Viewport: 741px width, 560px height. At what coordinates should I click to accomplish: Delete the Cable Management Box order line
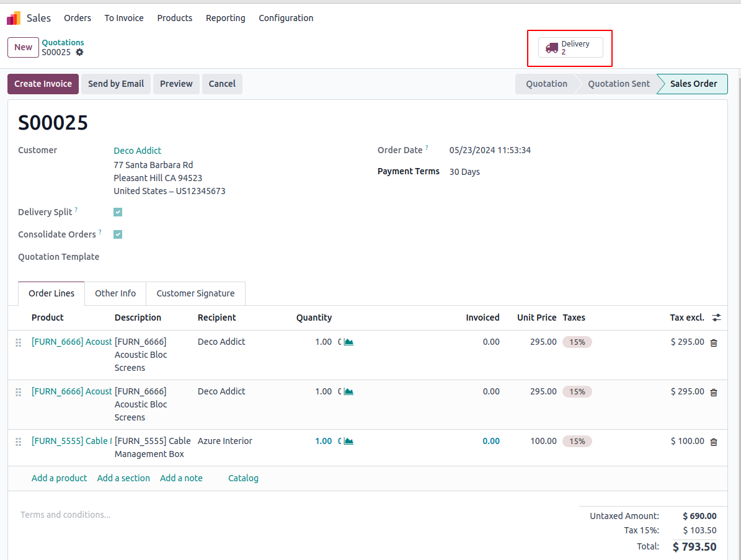713,442
